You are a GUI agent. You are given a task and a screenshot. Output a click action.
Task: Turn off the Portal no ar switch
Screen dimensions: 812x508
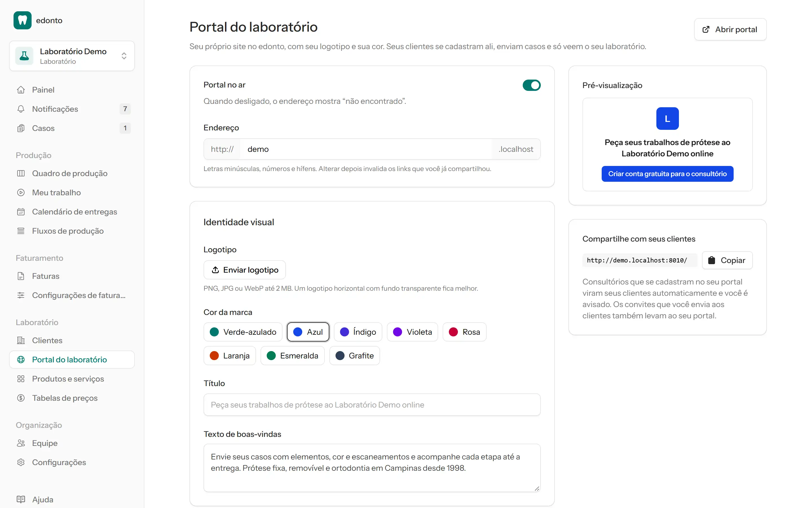click(x=531, y=85)
